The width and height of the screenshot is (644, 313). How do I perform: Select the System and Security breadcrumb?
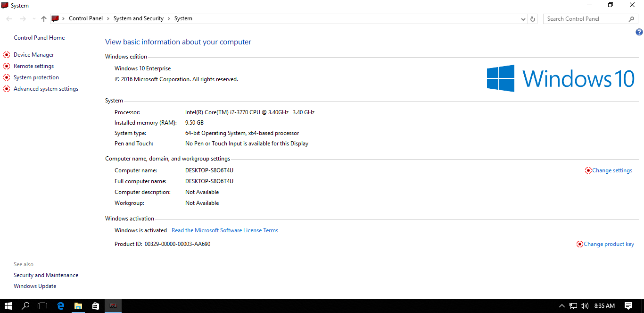pyautogui.click(x=139, y=18)
